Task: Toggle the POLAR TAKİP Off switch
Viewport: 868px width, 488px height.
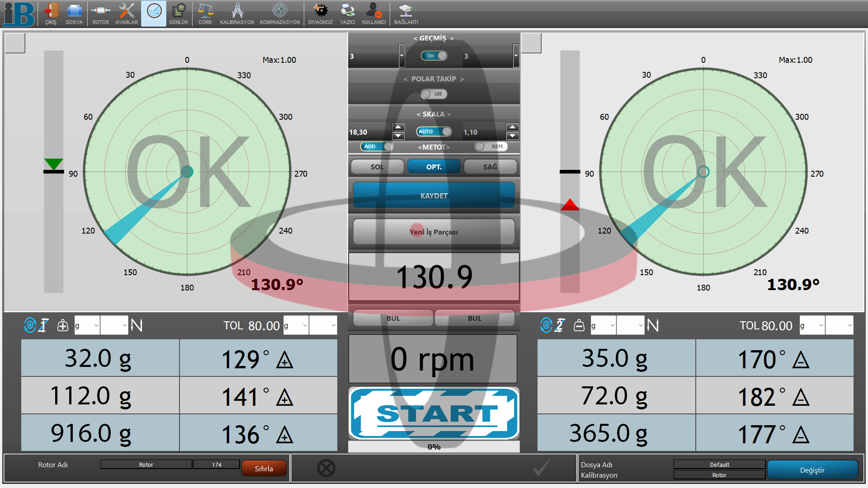Action: (x=434, y=94)
